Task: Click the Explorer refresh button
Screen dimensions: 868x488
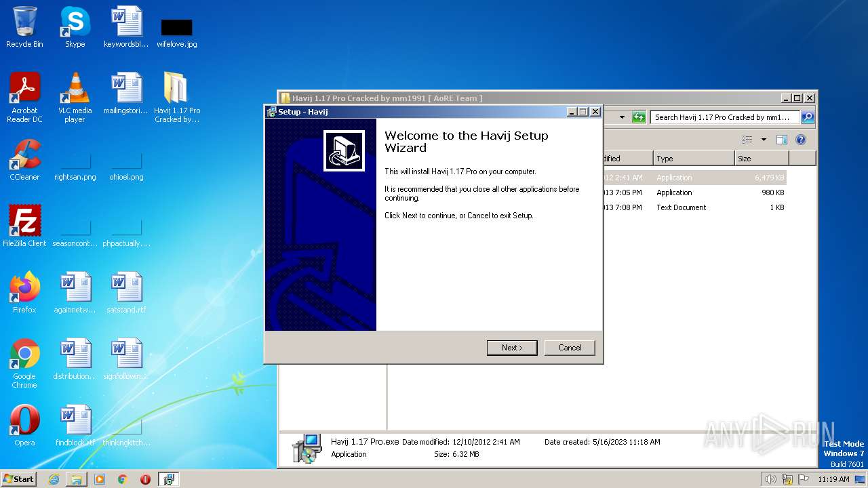Action: [x=639, y=117]
